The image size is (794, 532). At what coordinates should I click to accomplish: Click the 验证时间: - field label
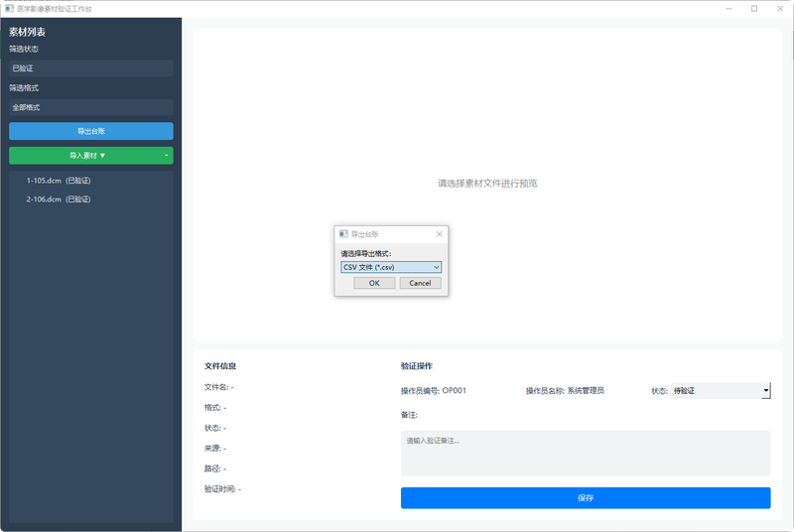222,489
